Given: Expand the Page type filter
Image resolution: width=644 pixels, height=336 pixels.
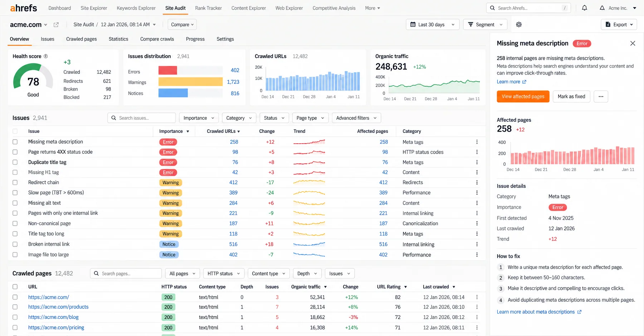Looking at the screenshot, I should (x=310, y=118).
